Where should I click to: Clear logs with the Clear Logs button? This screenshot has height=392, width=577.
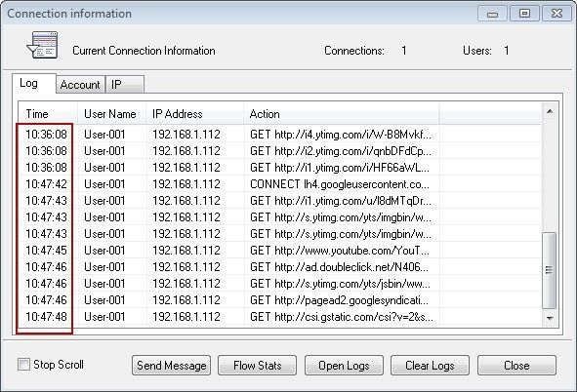(x=430, y=365)
